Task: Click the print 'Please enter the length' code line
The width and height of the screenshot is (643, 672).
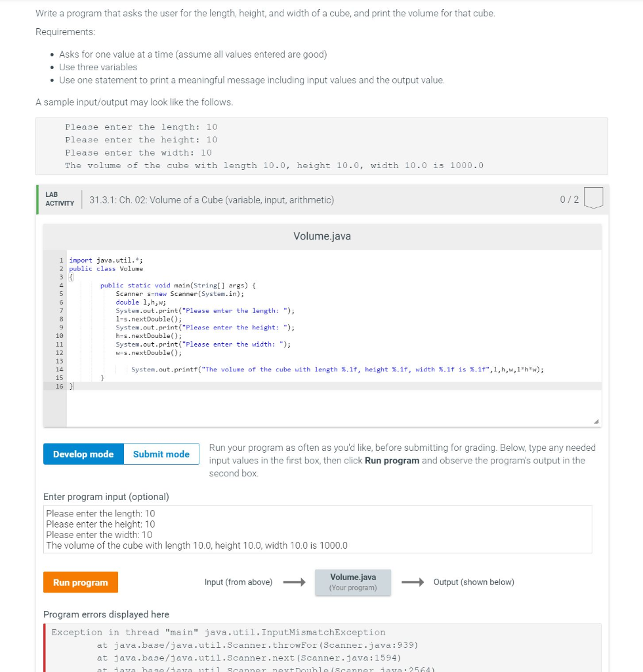Action: 205,310
